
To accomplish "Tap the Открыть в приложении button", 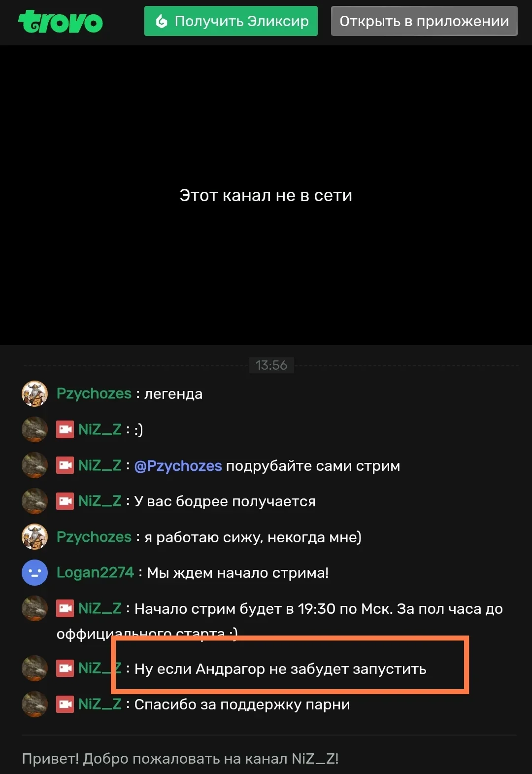I will tap(424, 21).
